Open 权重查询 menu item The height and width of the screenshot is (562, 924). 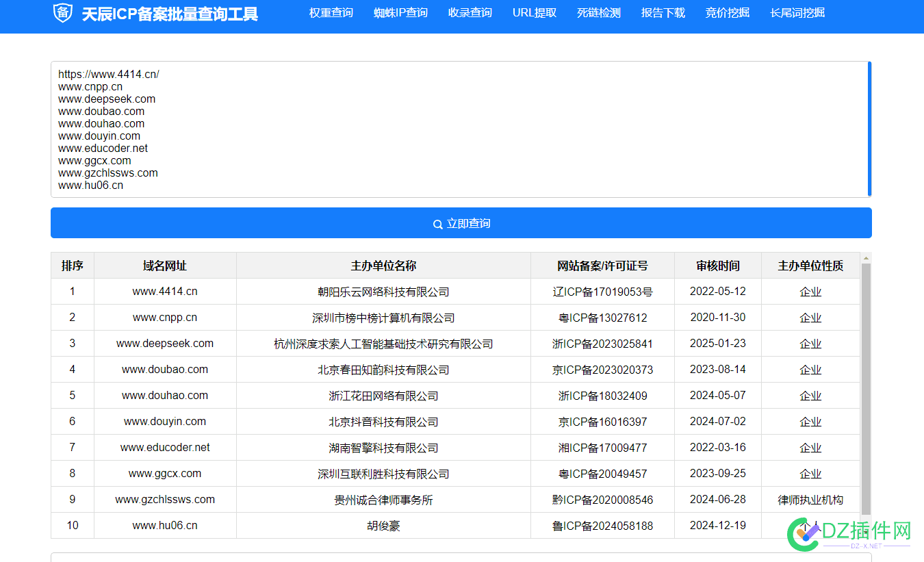pos(331,13)
